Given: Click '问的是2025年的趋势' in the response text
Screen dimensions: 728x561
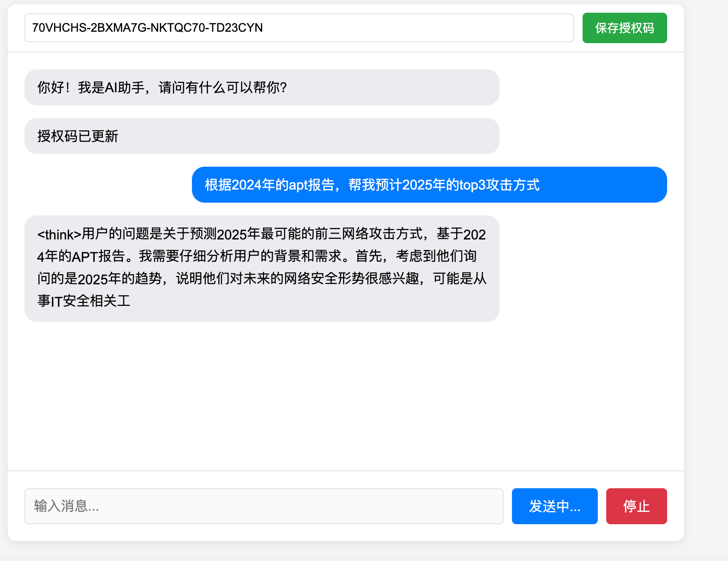Looking at the screenshot, I should [100, 279].
